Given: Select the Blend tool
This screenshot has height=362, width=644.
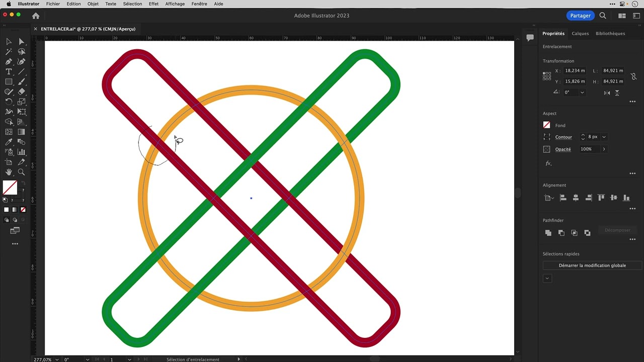Looking at the screenshot, I should 21,142.
